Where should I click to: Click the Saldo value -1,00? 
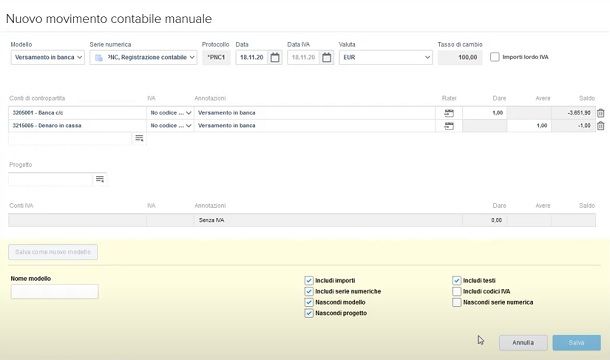pyautogui.click(x=573, y=126)
